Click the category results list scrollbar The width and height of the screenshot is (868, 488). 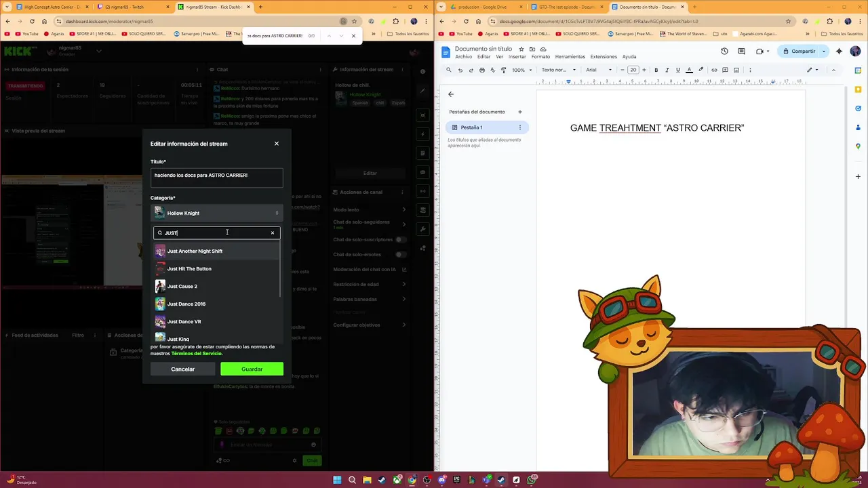[279, 270]
